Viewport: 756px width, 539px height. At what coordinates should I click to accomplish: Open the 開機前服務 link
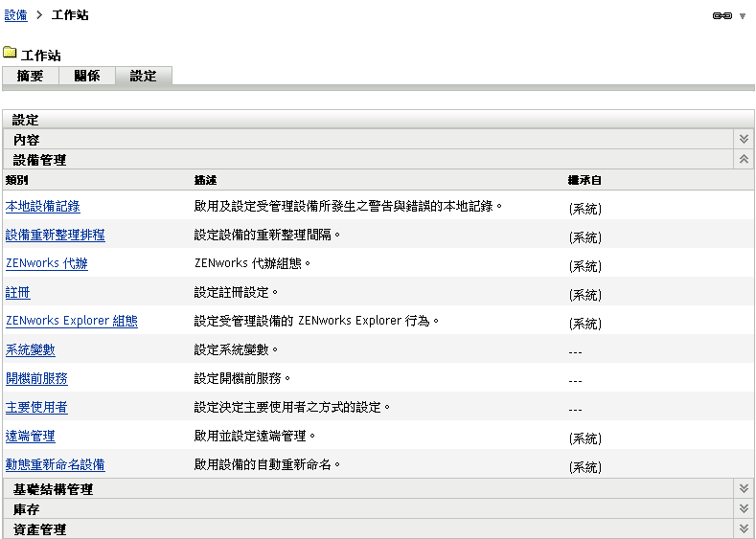[x=36, y=378]
